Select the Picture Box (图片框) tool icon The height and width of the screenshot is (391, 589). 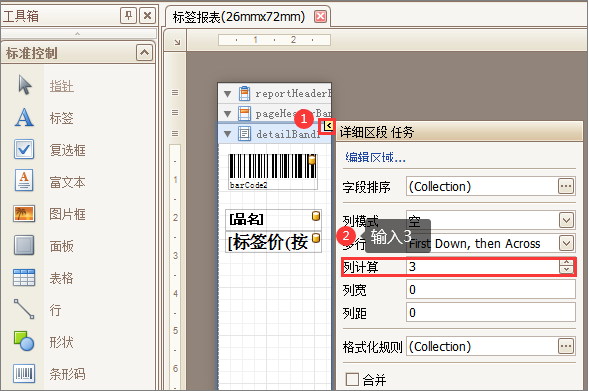24,214
